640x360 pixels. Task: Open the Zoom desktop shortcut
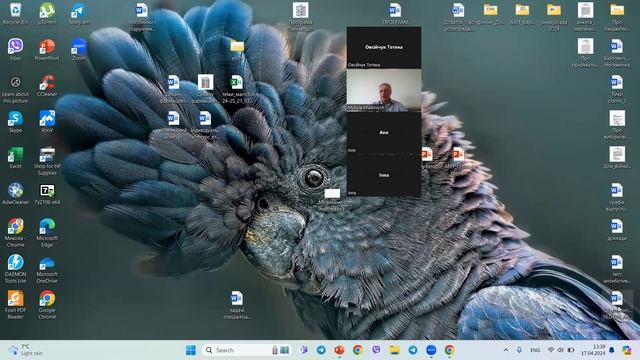click(79, 49)
